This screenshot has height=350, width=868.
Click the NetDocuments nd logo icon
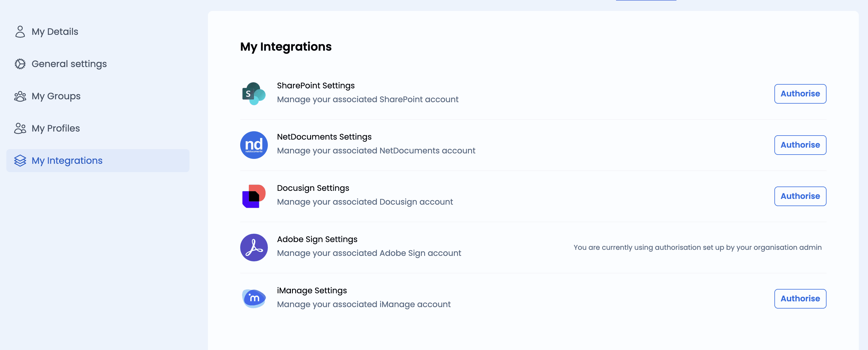tap(254, 145)
